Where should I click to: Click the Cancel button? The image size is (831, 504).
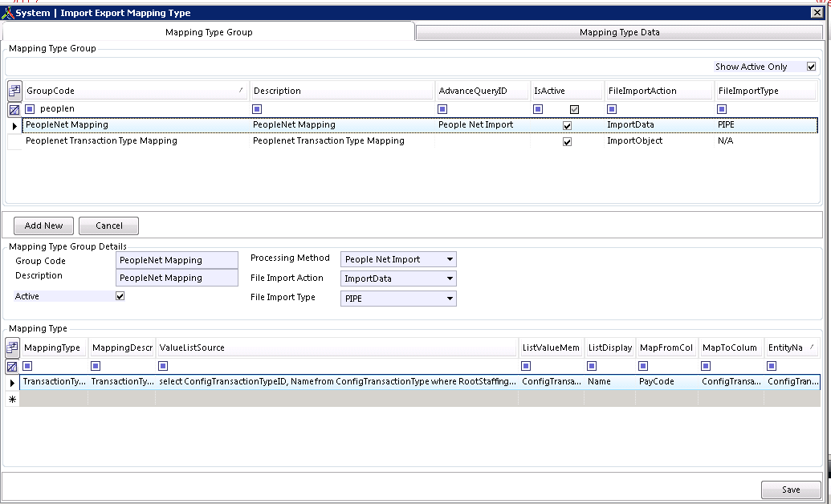pos(108,226)
